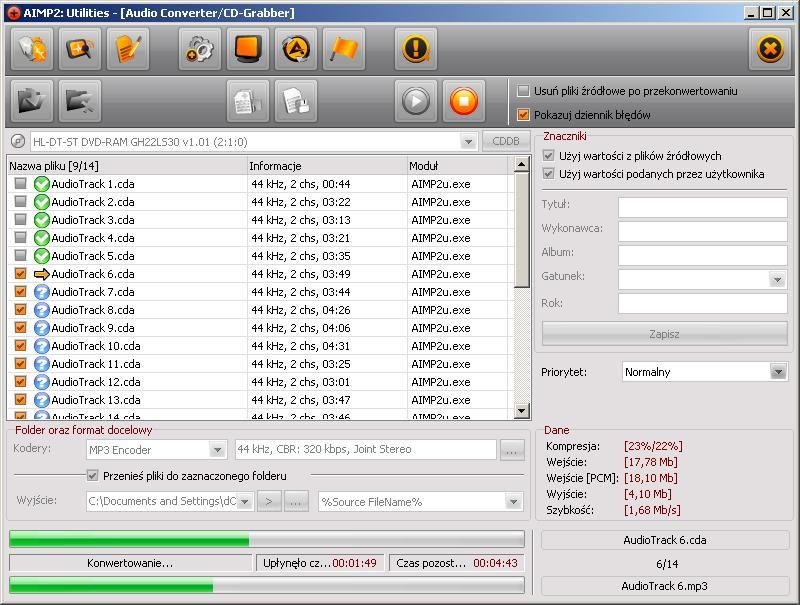Select the AudioTrack 12.cda row
This screenshot has width=800, height=605.
pyautogui.click(x=258, y=382)
